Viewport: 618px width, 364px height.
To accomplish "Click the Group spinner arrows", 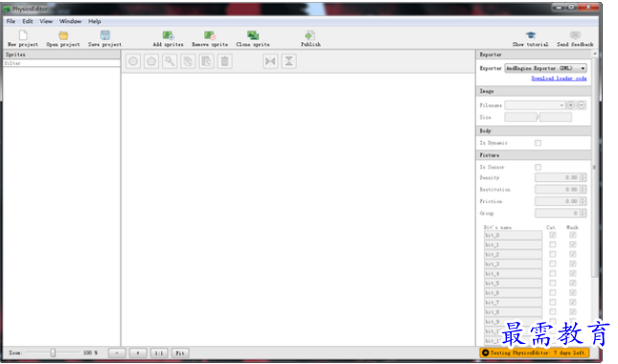I will (583, 213).
